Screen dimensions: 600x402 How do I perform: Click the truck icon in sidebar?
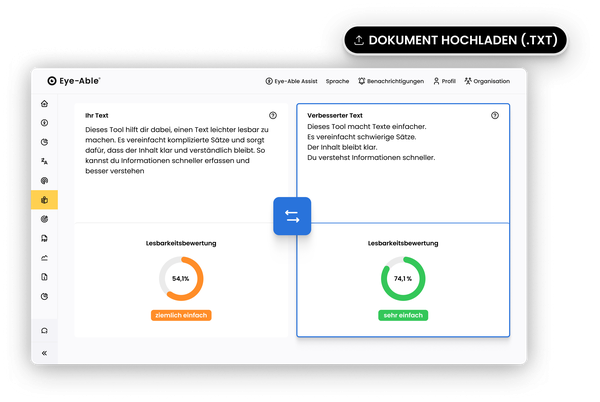pos(44,239)
